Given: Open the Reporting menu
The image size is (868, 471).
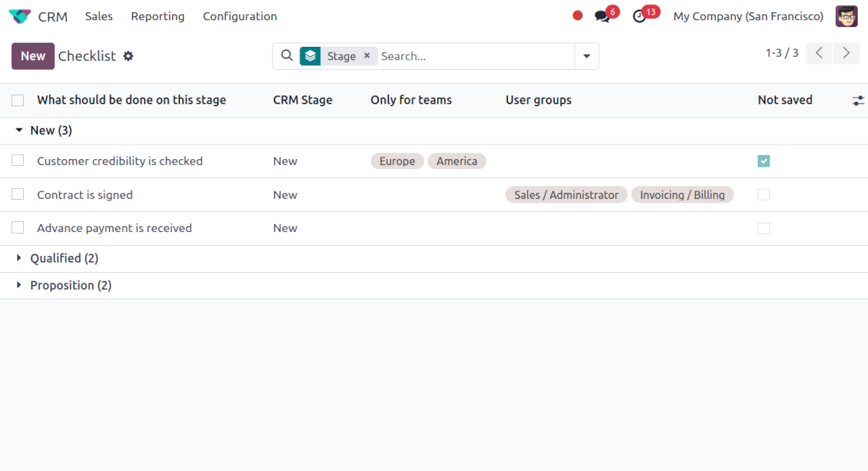Looking at the screenshot, I should pos(157,16).
